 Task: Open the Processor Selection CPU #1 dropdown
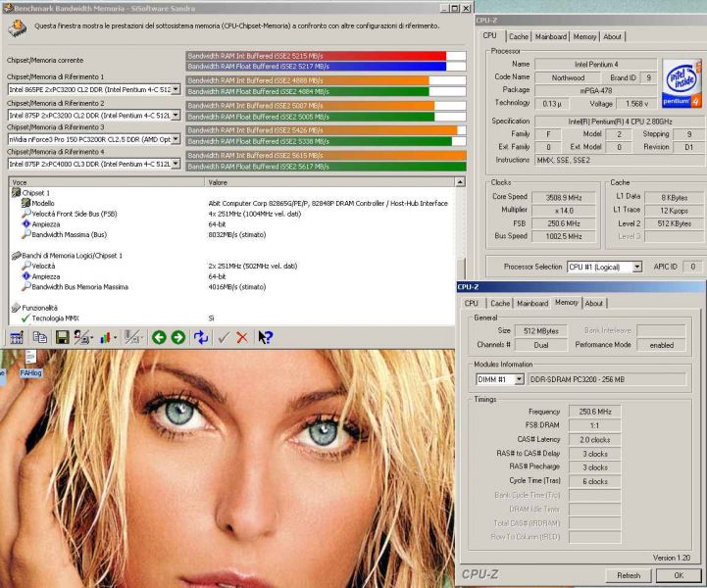636,267
